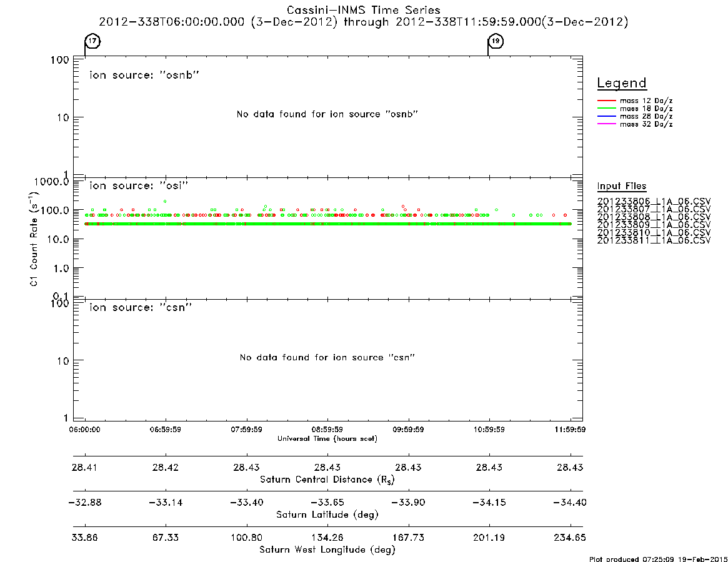This screenshot has width=728, height=562.
Task: Open input file 201233811_L1A_06.CSV
Action: coord(654,240)
